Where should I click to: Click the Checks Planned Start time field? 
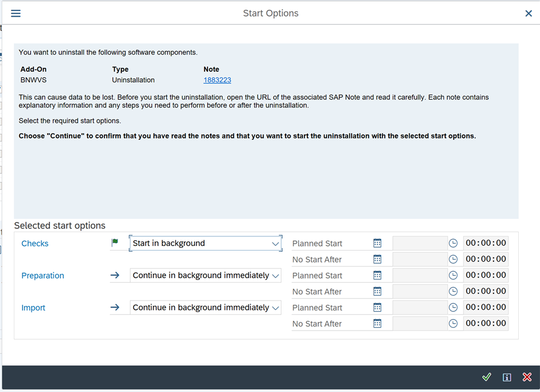tap(485, 243)
